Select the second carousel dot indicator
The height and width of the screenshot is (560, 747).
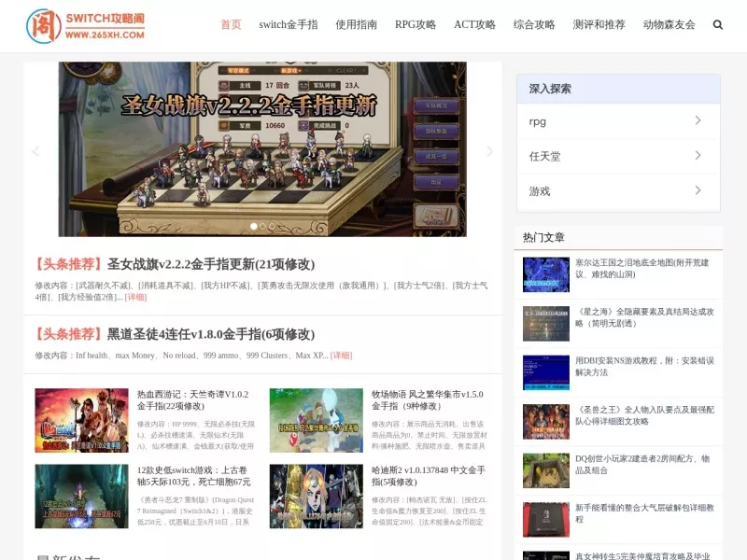[262, 226]
